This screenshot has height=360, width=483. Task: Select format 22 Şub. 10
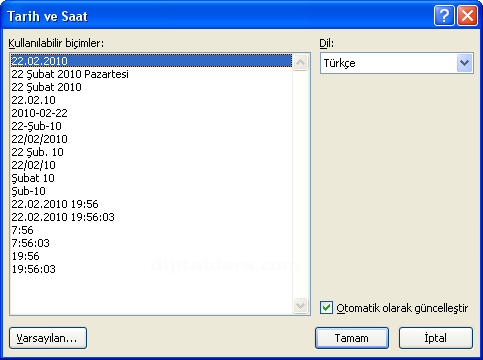pos(151,152)
